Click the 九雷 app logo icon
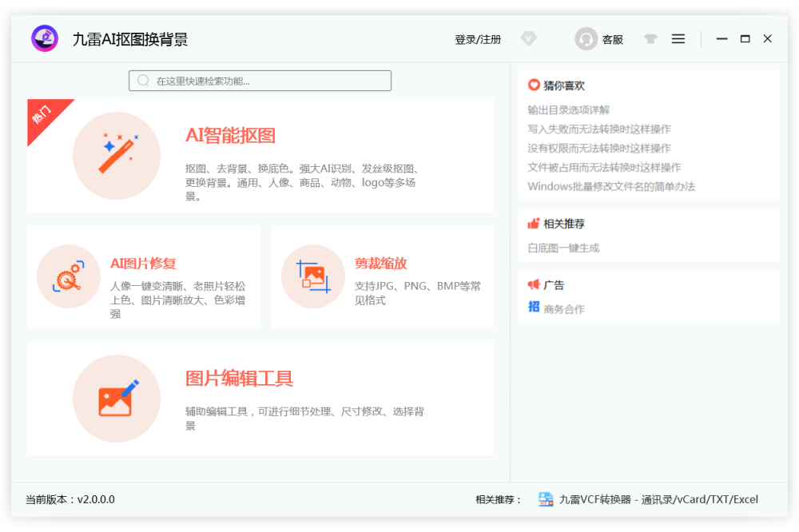799x532 pixels. point(45,38)
